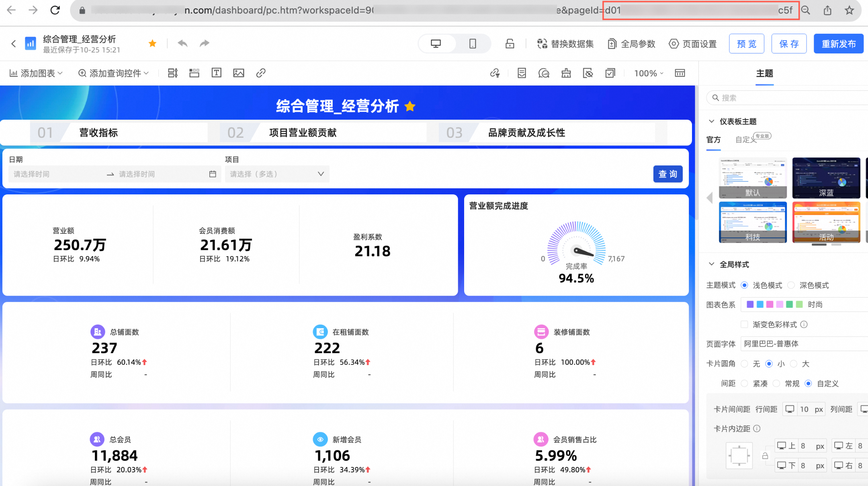Click the hidden-eye page icon in toolbar
Image resolution: width=868 pixels, height=486 pixels.
pyautogui.click(x=588, y=73)
